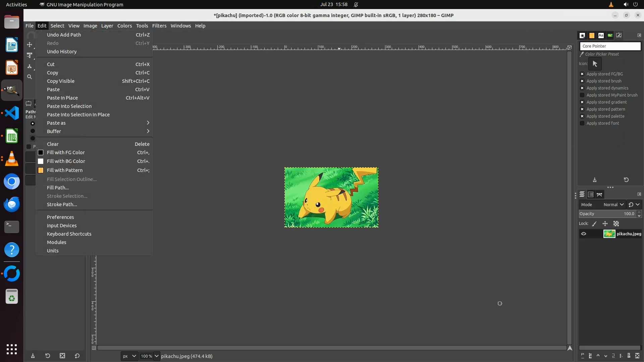Open the Brushes tab icon
The height and width of the screenshot is (362, 644).
(x=583, y=35)
